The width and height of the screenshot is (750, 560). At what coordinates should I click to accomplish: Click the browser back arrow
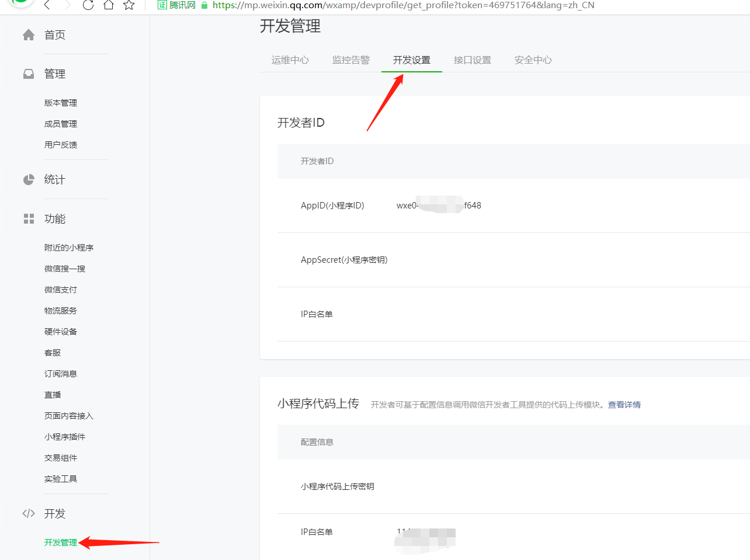tap(47, 5)
